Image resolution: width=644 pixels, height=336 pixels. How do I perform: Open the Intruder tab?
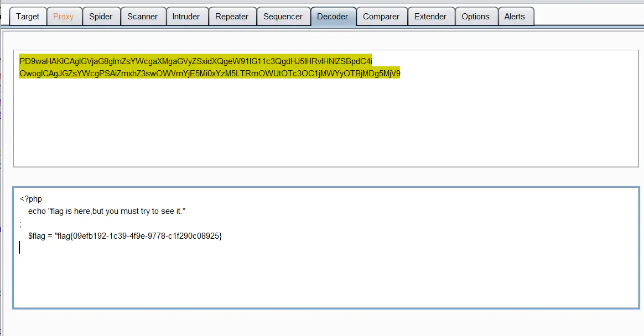(186, 17)
